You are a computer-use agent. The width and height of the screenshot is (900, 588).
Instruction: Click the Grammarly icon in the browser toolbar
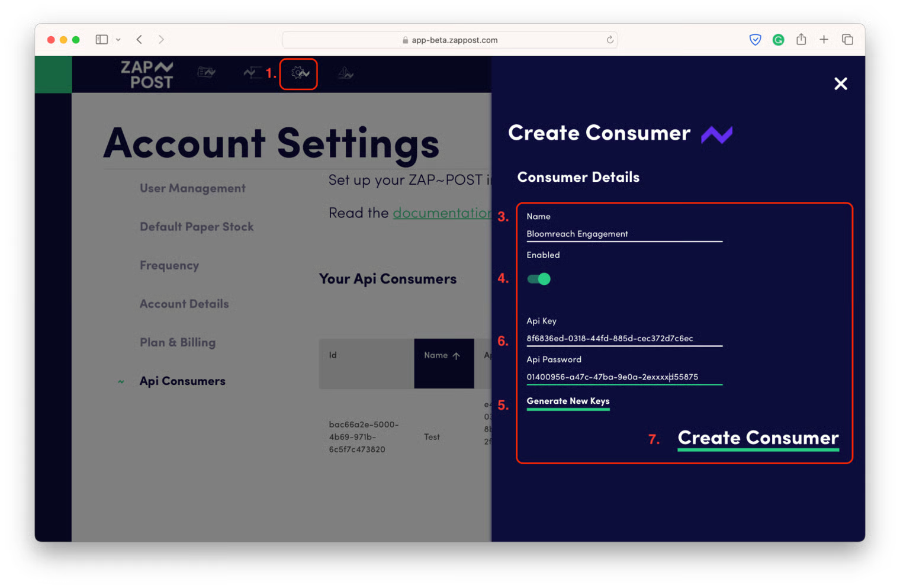pyautogui.click(x=778, y=39)
